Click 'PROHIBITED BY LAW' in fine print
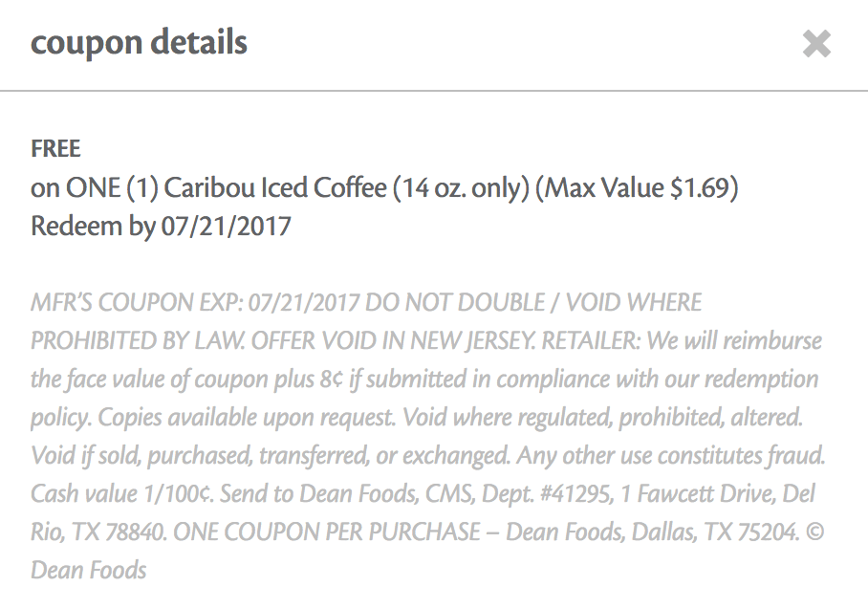Image resolution: width=868 pixels, height=608 pixels. (138, 340)
